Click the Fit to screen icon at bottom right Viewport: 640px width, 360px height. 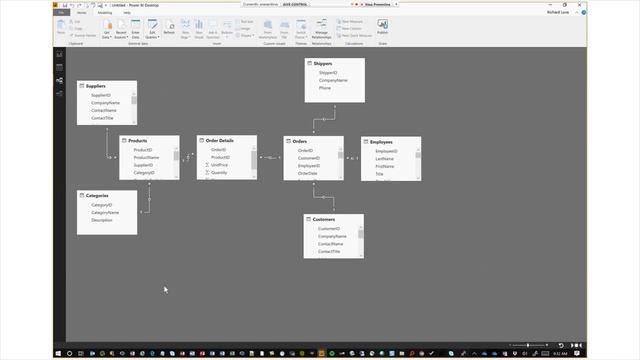pos(576,345)
